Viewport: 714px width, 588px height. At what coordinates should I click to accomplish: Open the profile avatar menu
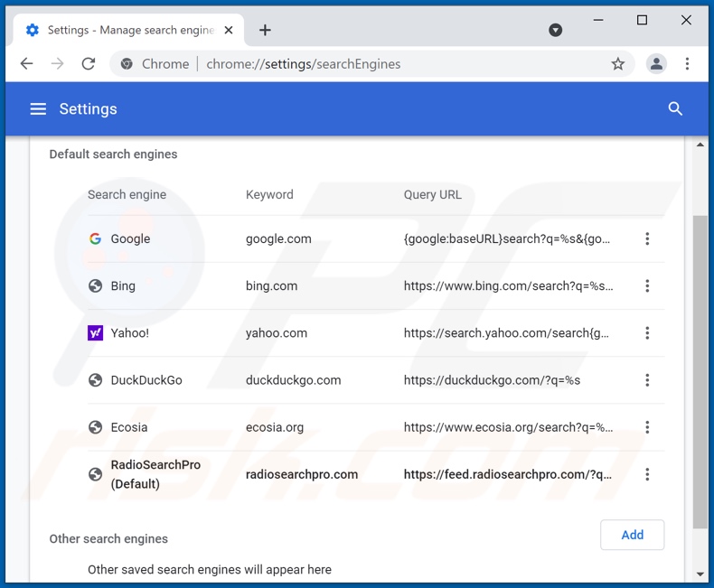coord(656,64)
